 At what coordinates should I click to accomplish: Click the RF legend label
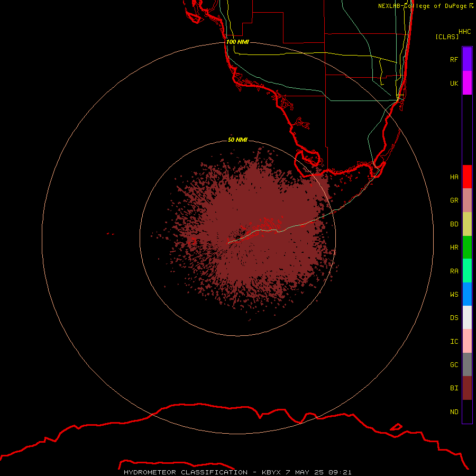click(x=454, y=59)
